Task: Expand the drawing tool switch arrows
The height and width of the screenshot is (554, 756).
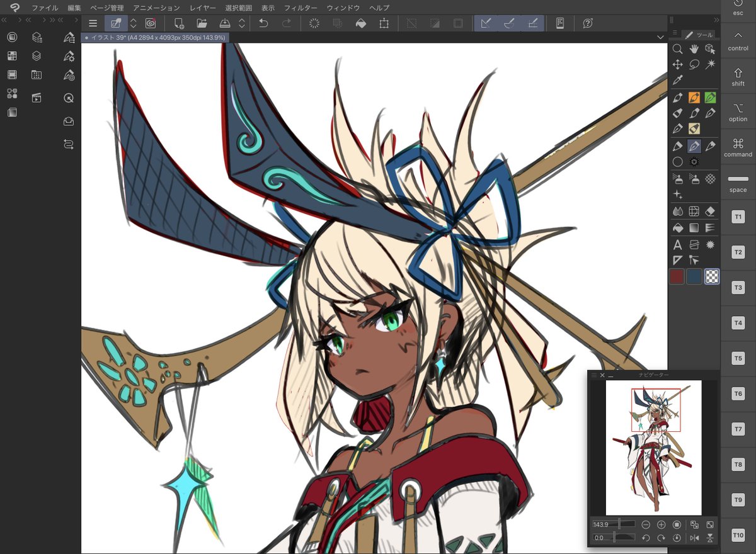Action: (x=133, y=23)
